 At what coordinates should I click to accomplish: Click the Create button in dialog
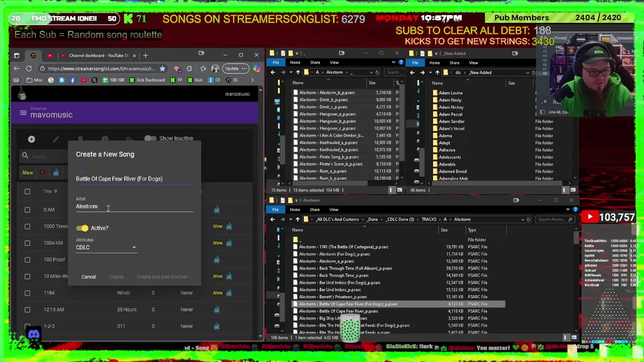point(116,277)
